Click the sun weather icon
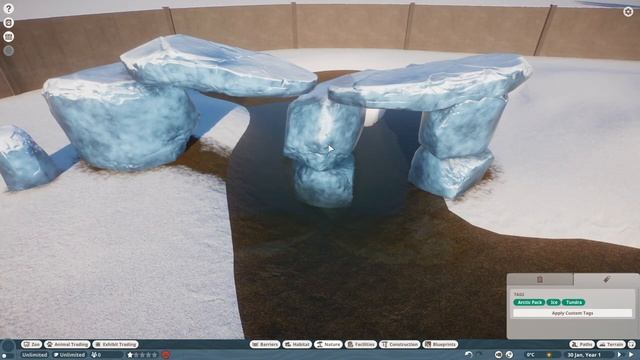The height and width of the screenshot is (360, 640). (549, 355)
